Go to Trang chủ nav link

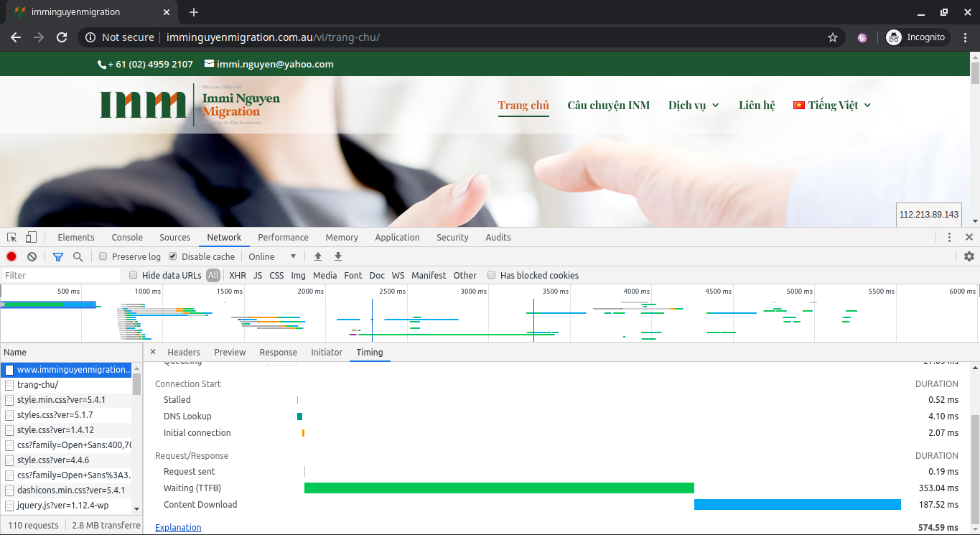(x=523, y=105)
